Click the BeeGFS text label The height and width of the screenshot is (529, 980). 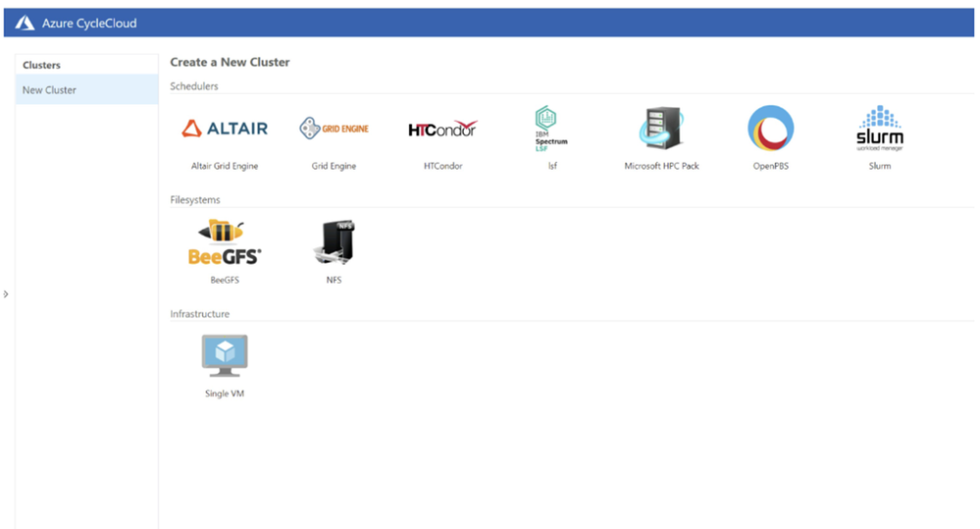225,280
